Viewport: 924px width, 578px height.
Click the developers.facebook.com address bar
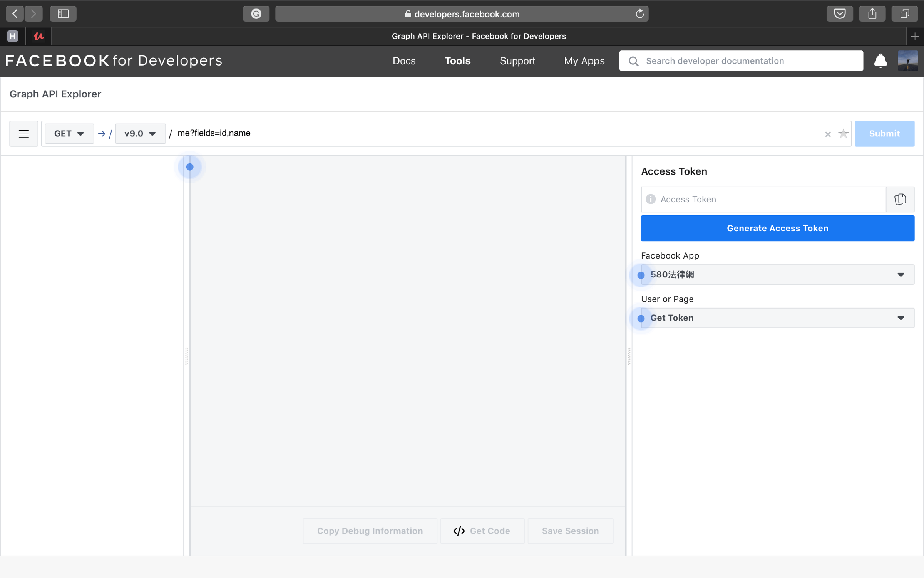click(462, 14)
